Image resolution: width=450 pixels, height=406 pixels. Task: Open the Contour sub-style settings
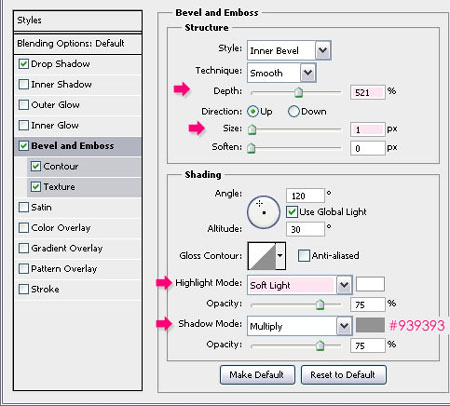click(84, 166)
